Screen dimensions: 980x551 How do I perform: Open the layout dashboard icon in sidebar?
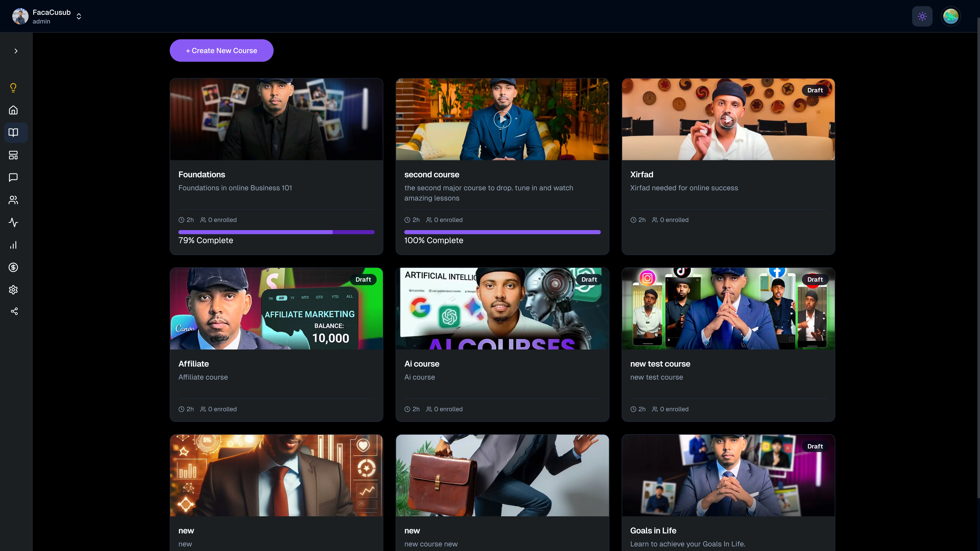click(13, 155)
